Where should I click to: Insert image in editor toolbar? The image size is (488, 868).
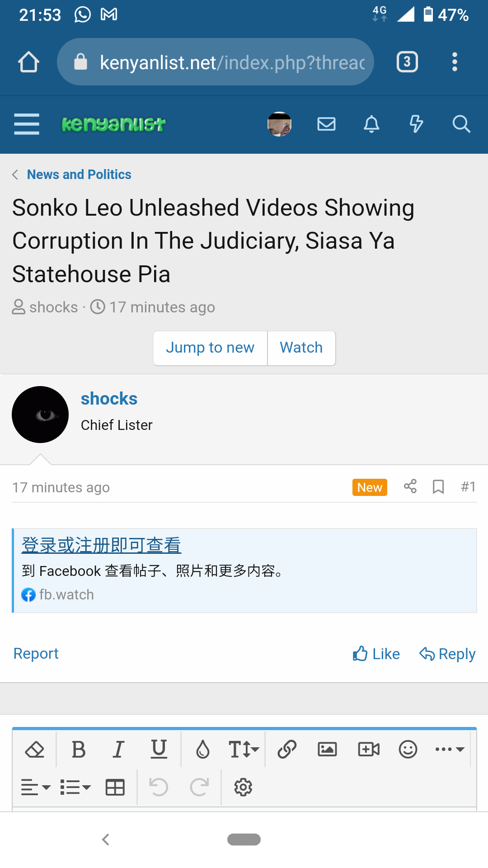327,749
